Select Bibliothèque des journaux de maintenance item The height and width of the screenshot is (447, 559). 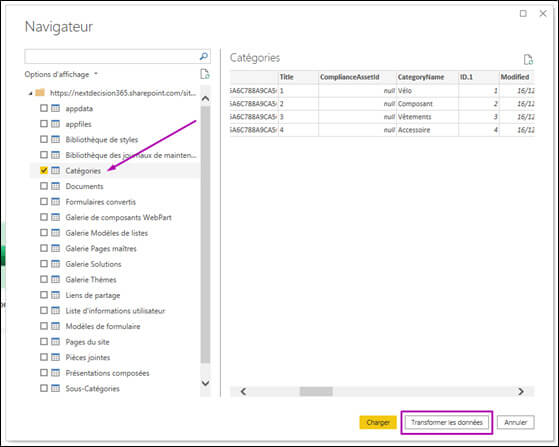coord(131,155)
